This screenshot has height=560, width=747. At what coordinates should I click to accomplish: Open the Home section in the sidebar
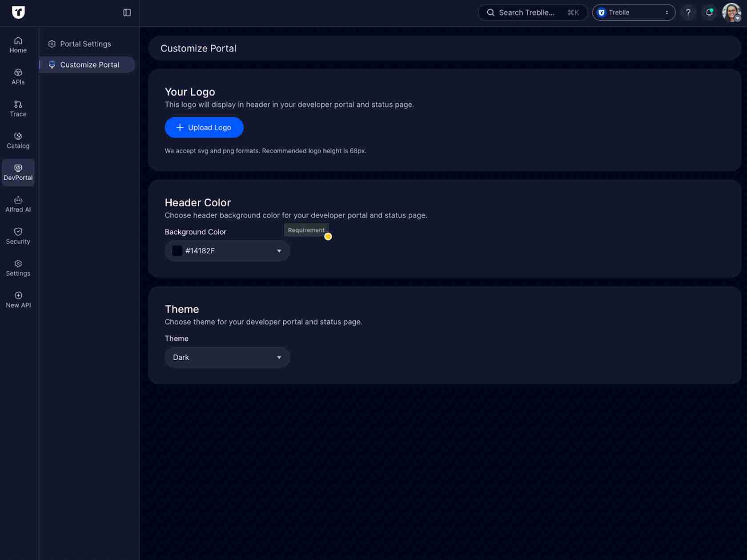point(18,44)
